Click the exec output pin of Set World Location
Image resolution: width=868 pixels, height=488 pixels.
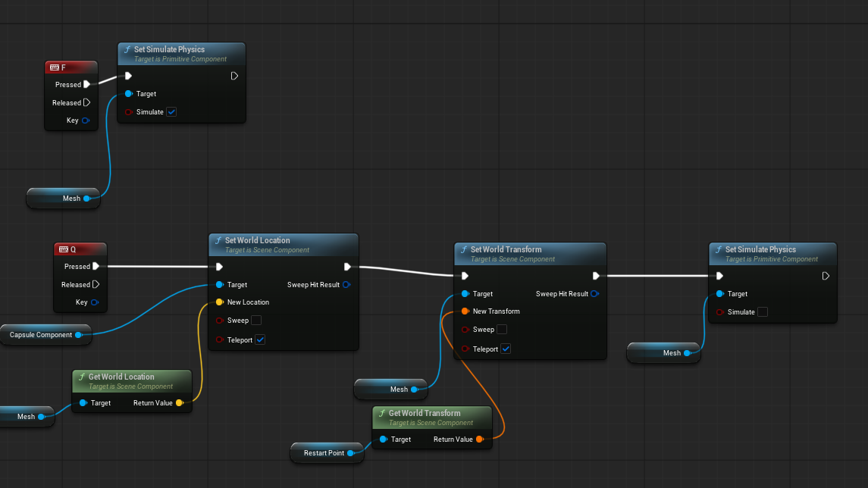(x=347, y=267)
